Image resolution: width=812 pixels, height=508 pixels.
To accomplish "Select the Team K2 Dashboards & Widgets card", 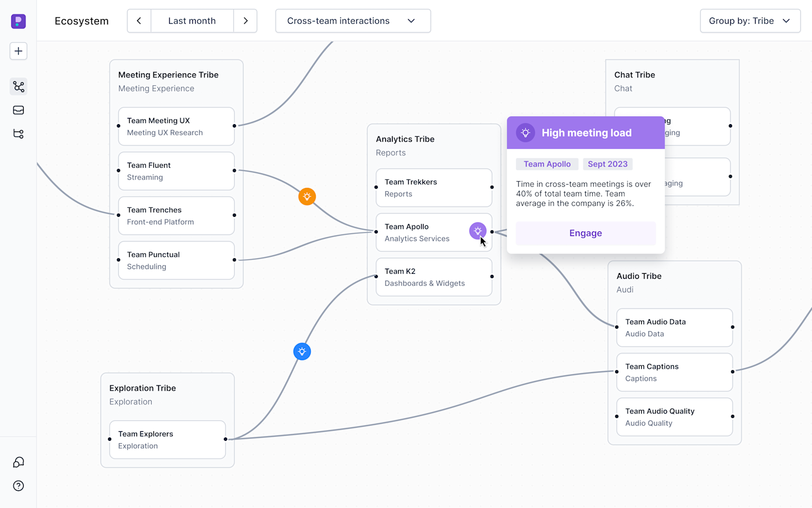I will point(434,277).
